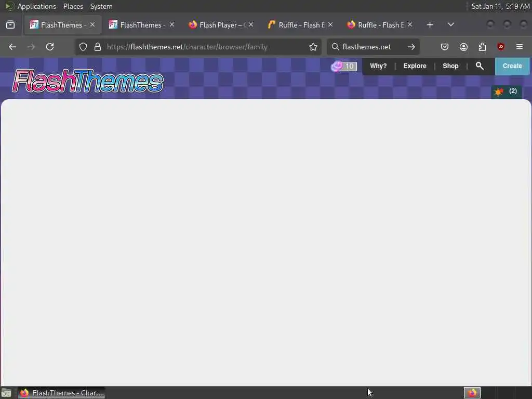The image size is (532, 399).
Task: Close the first FlashThemes tab
Action: pyautogui.click(x=92, y=24)
